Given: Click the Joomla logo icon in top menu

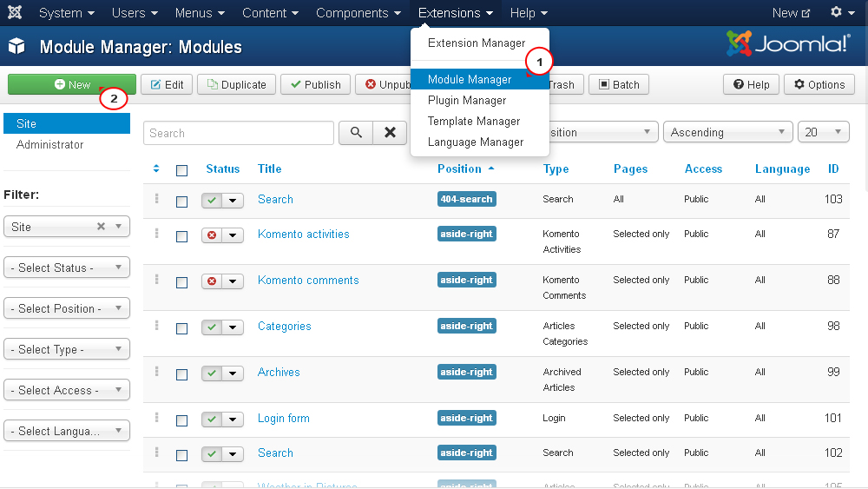Looking at the screenshot, I should pos(15,12).
